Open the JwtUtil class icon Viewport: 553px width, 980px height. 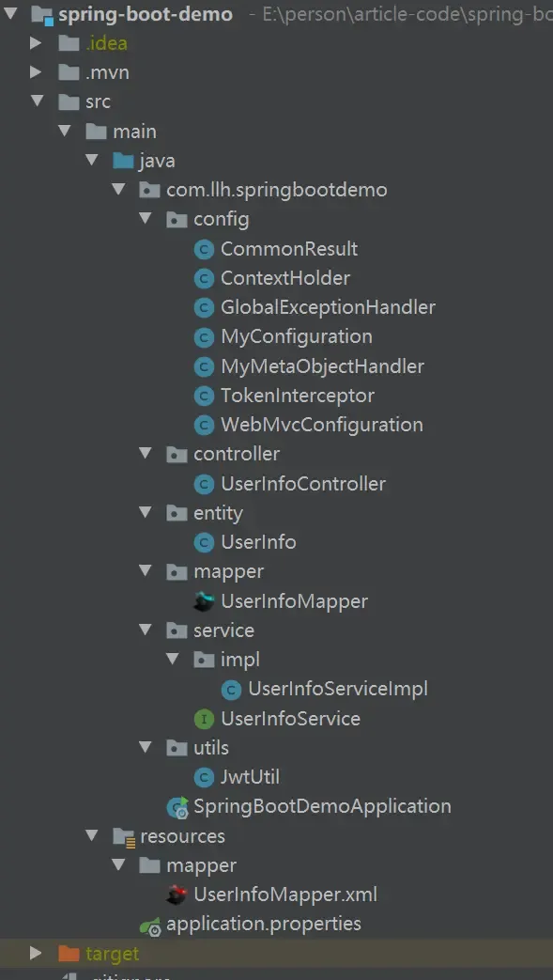[205, 777]
